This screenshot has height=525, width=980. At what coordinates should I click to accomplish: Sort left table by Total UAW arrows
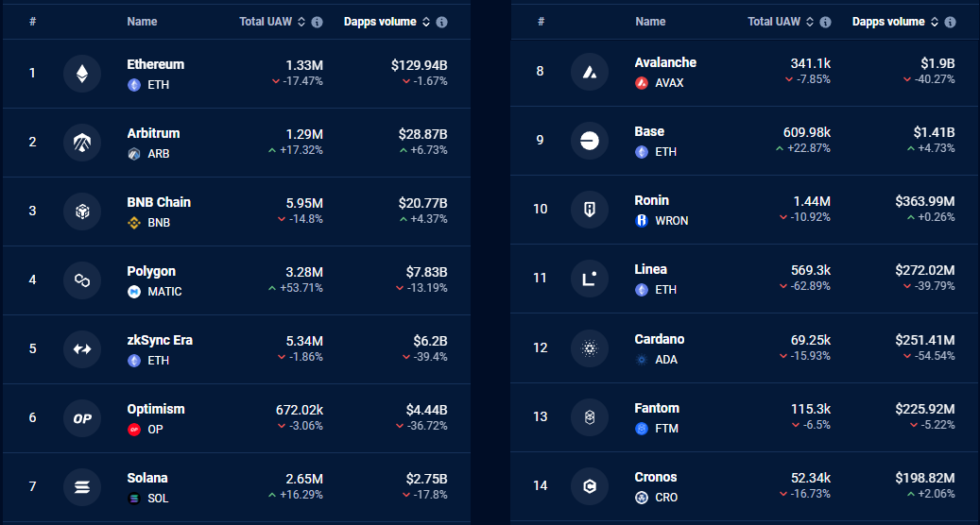(x=301, y=22)
